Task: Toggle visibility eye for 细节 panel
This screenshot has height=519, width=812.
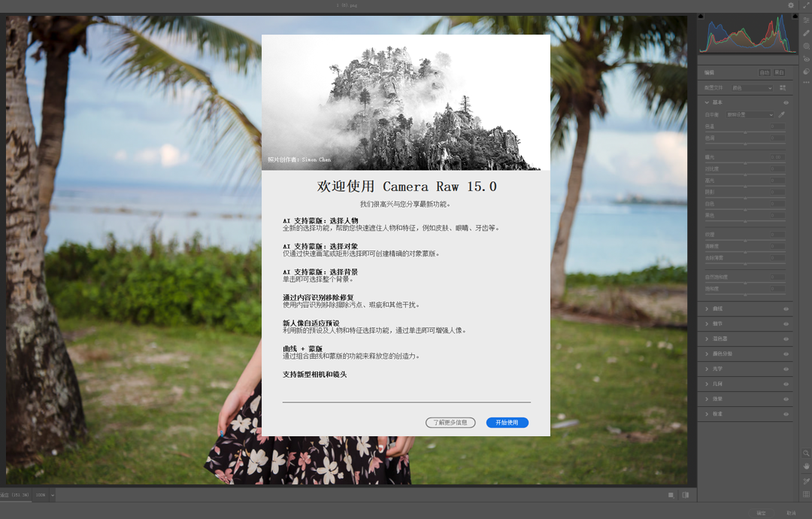Action: click(x=786, y=323)
